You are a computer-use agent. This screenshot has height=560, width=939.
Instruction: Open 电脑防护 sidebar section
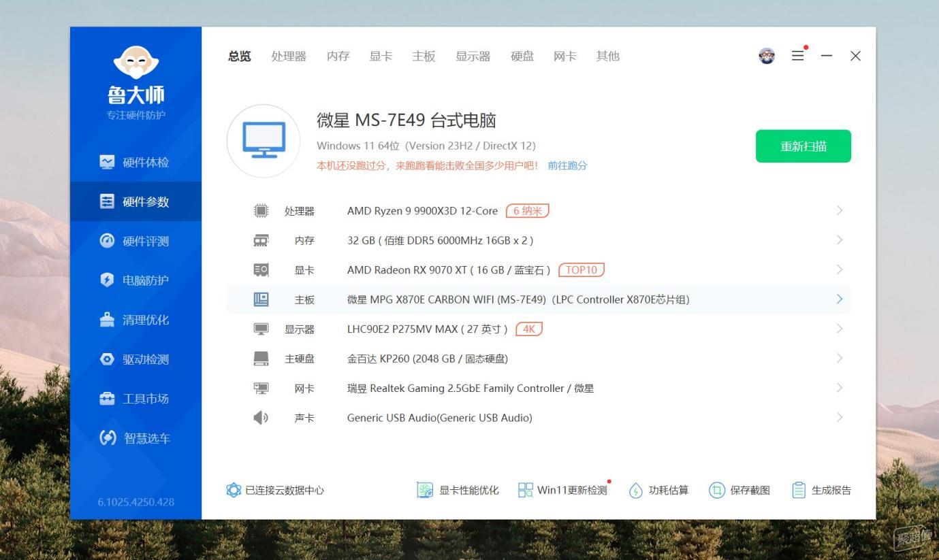point(136,280)
